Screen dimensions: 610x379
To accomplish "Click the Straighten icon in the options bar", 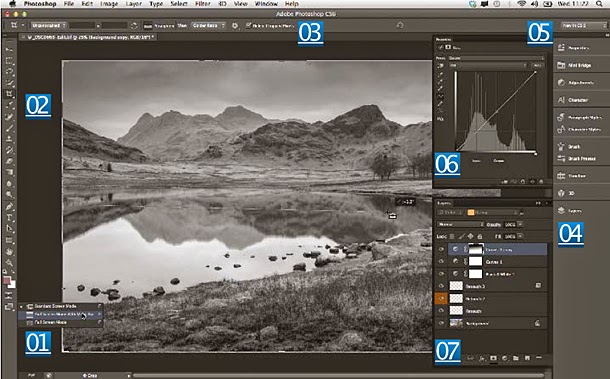I will tap(148, 26).
